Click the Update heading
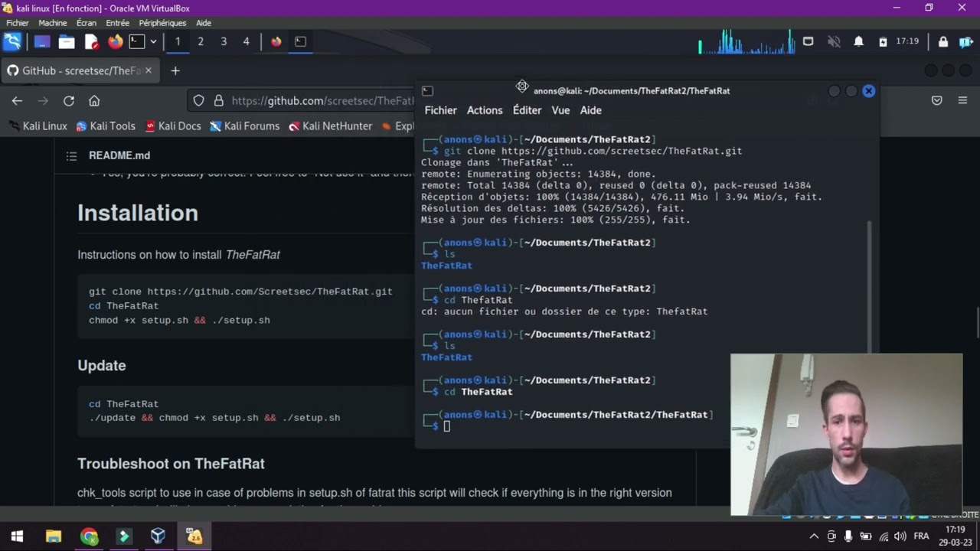Image resolution: width=980 pixels, height=551 pixels. point(101,365)
